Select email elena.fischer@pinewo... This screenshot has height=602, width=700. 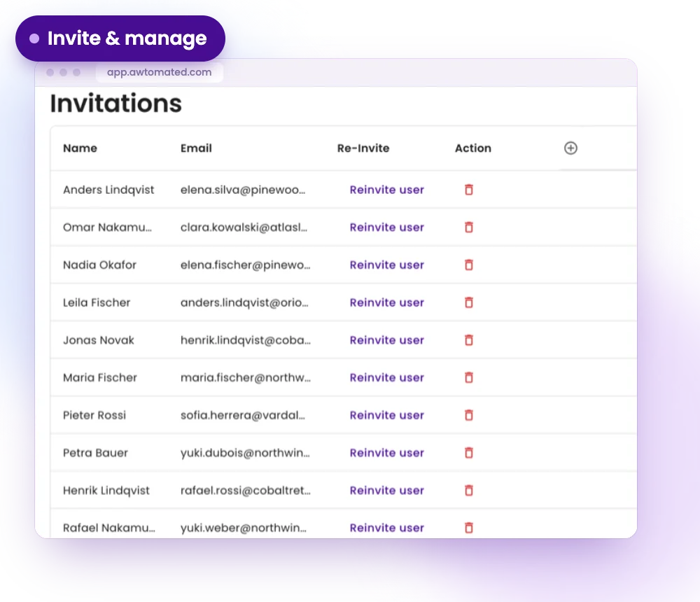click(x=245, y=265)
